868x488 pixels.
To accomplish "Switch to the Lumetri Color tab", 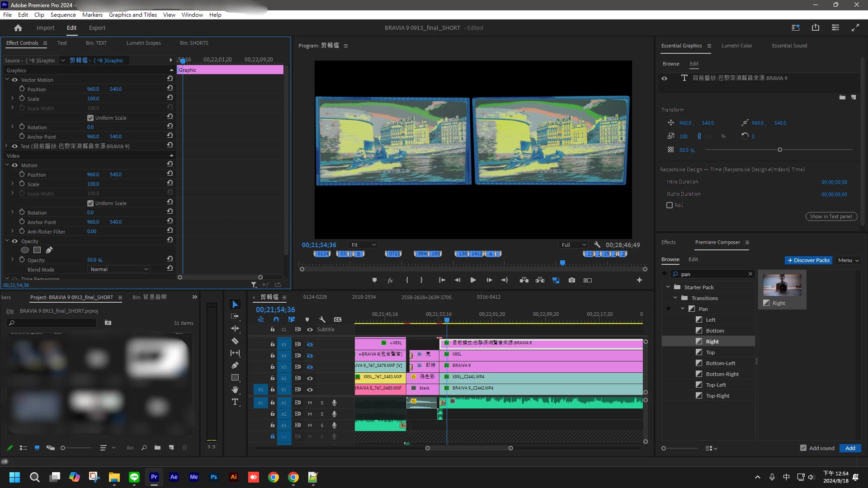I will (x=736, y=46).
